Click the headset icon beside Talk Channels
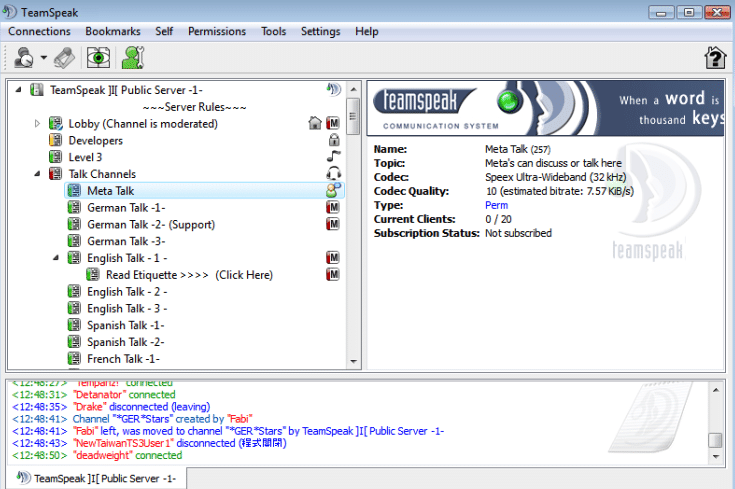 334,174
